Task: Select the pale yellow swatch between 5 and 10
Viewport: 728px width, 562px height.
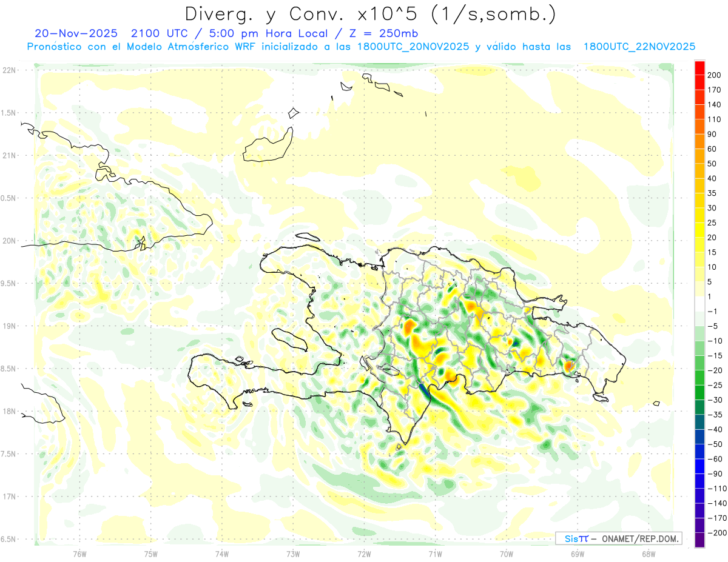Action: pos(699,275)
